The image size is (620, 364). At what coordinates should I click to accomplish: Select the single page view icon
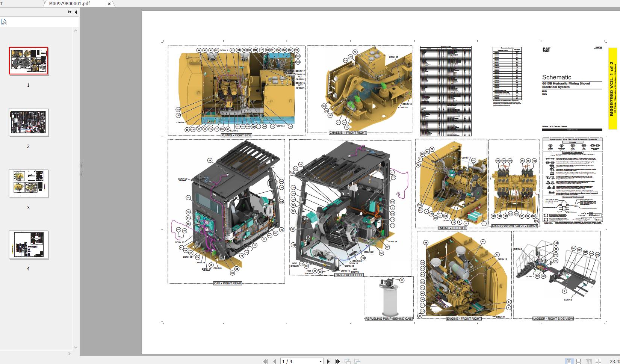point(569,361)
